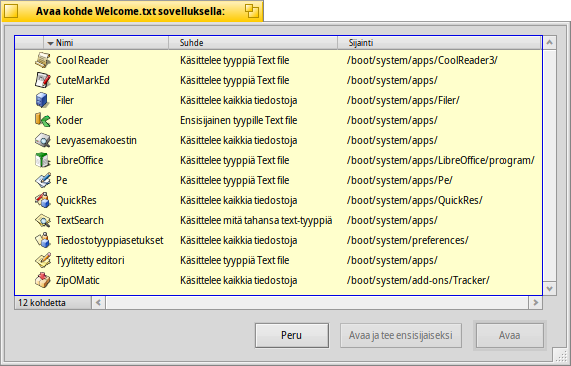Pick the Levyasemakoestin icon
571x366 pixels.
(x=43, y=140)
